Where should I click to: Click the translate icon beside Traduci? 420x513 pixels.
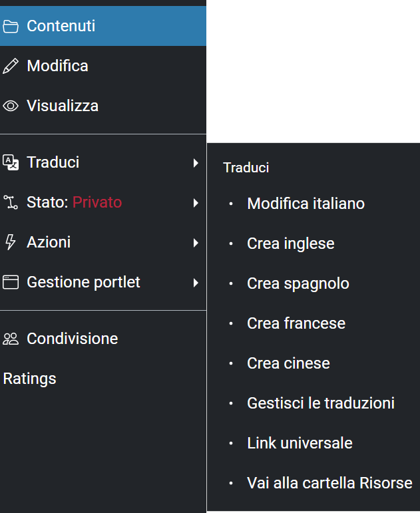pos(11,162)
